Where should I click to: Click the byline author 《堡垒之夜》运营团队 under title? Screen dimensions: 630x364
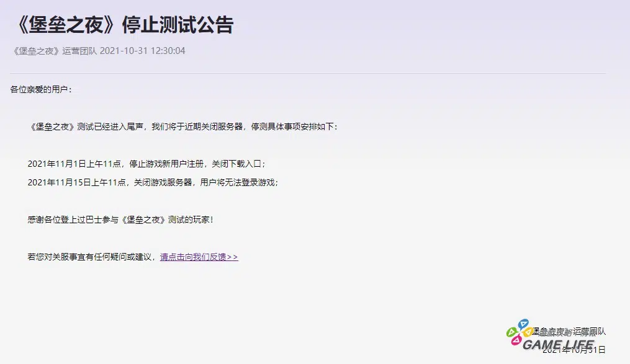point(55,51)
